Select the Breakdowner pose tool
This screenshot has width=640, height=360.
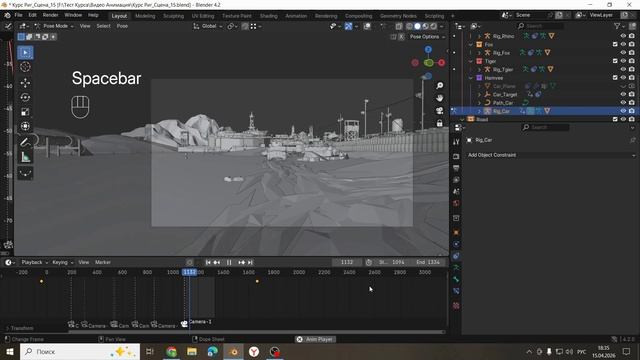pyautogui.click(x=25, y=173)
